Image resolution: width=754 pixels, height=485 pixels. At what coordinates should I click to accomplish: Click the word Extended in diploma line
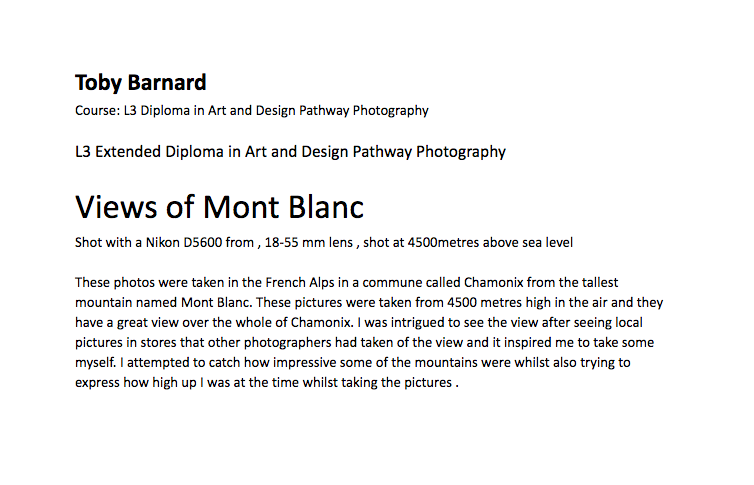click(x=128, y=152)
